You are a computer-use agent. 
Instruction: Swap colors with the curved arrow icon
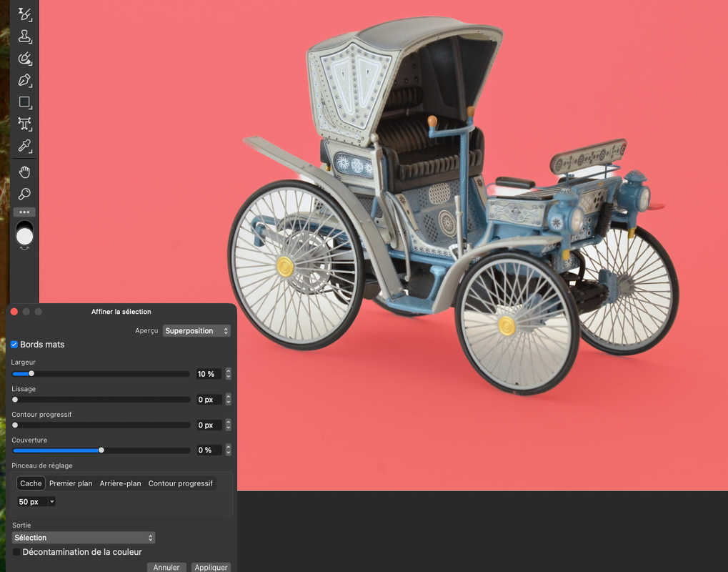point(24,249)
